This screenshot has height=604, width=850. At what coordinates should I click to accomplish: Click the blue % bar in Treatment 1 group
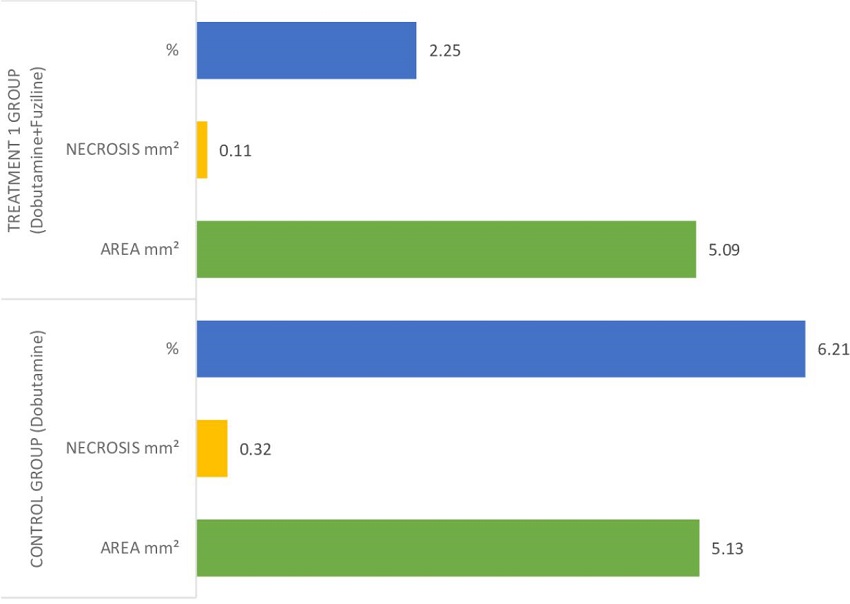click(306, 50)
